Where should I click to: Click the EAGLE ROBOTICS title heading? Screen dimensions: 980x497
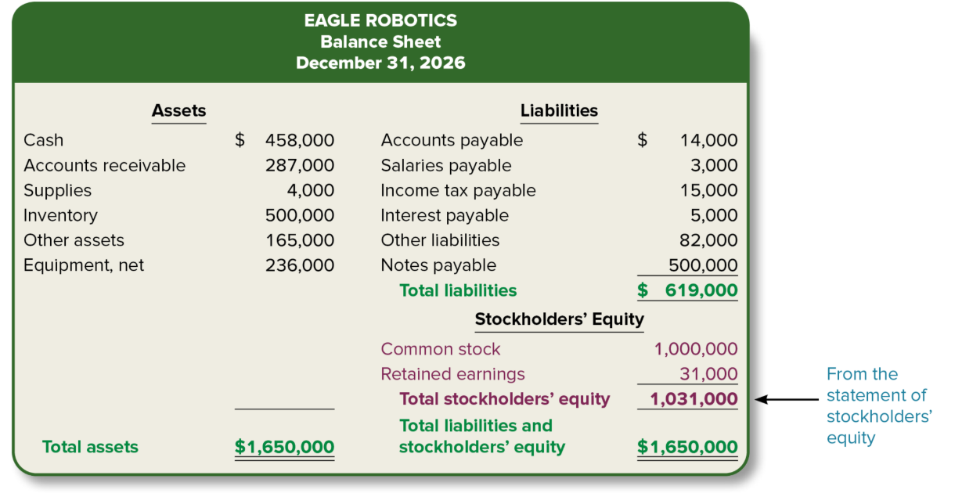click(x=380, y=20)
